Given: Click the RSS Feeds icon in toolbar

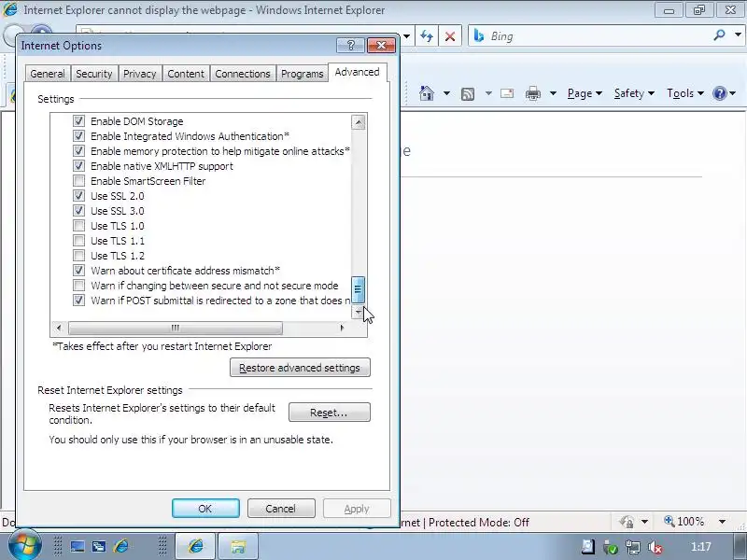Looking at the screenshot, I should pos(468,94).
